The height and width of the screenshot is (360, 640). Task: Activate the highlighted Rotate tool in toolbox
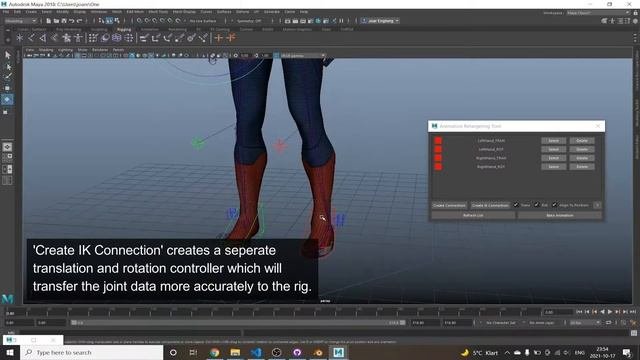(x=7, y=99)
